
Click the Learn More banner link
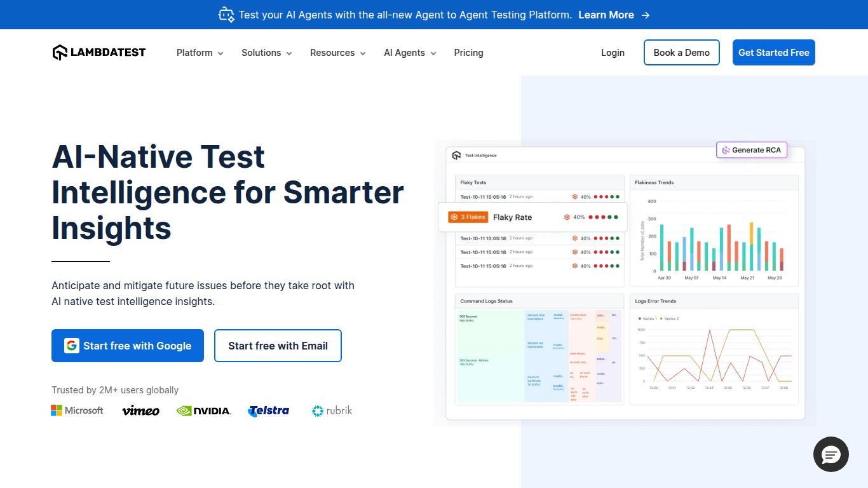click(607, 15)
